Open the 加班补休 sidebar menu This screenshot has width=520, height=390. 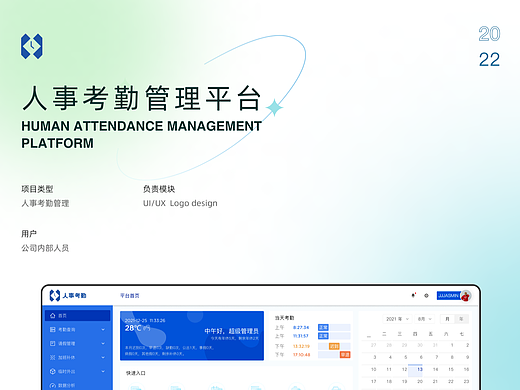click(x=77, y=357)
